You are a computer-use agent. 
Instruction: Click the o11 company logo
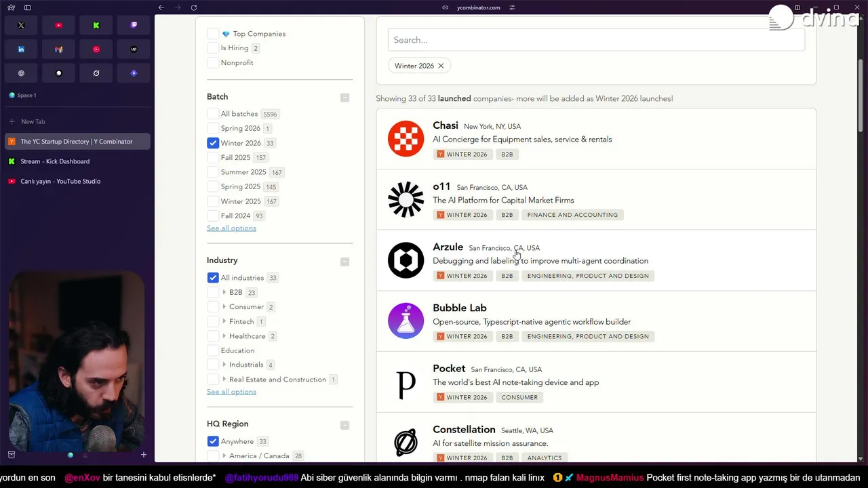coord(406,199)
